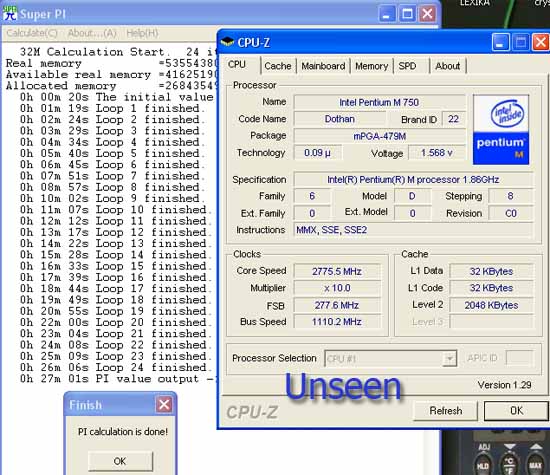
Task: Click the 'Loop 24 finished' line
Action: 116,367
